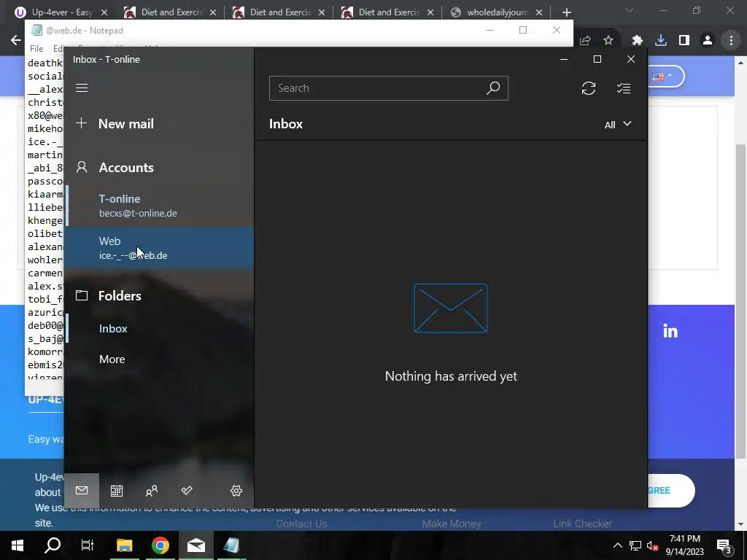Click the Mail app taskbar icon
The height and width of the screenshot is (560, 747).
(196, 545)
